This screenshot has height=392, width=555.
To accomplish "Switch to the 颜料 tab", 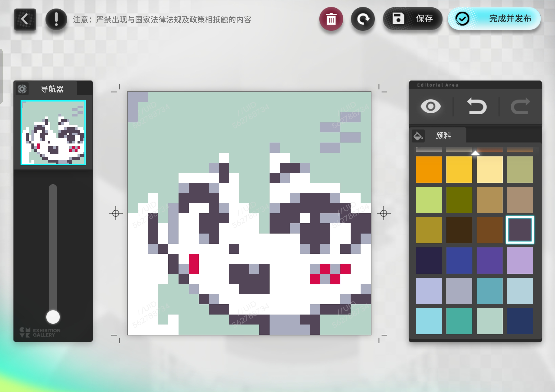I will click(443, 136).
